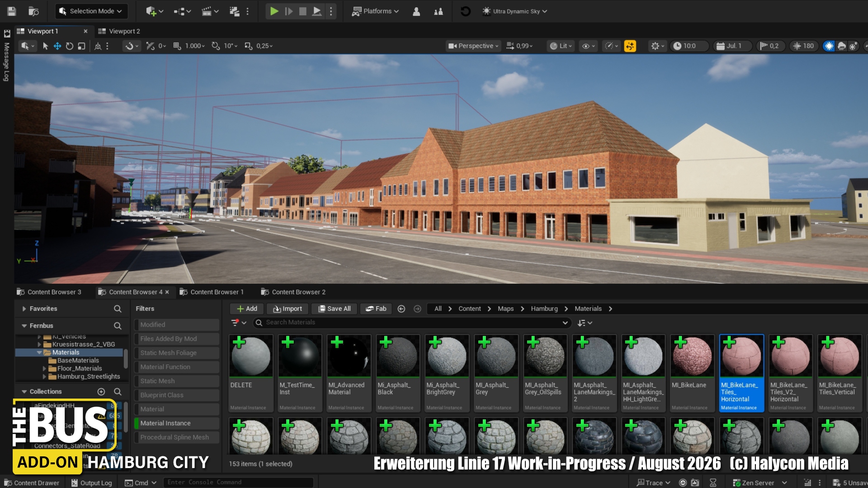Open the Platforms menu

(375, 11)
